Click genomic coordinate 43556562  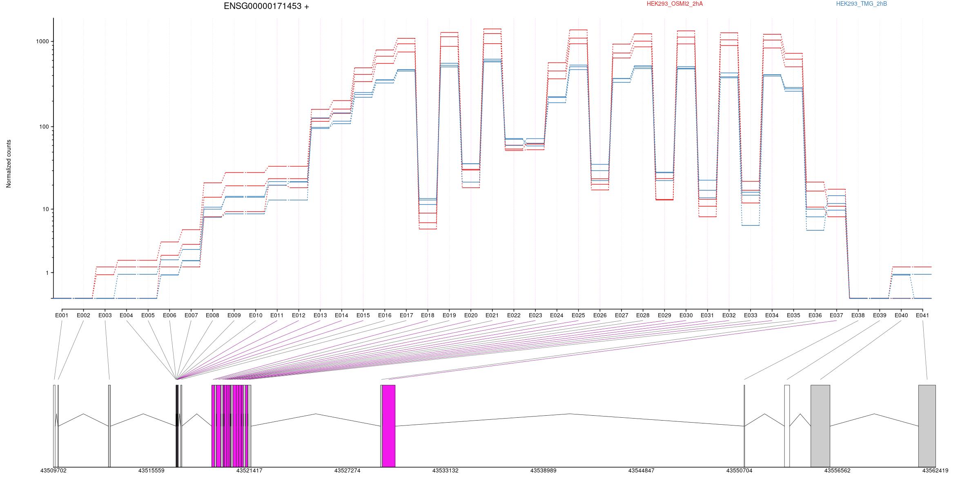pos(837,470)
